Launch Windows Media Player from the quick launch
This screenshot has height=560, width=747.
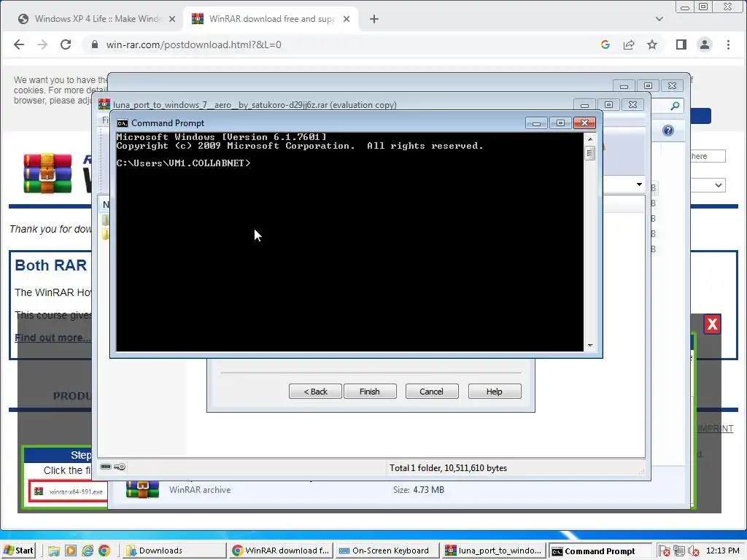click(71, 551)
